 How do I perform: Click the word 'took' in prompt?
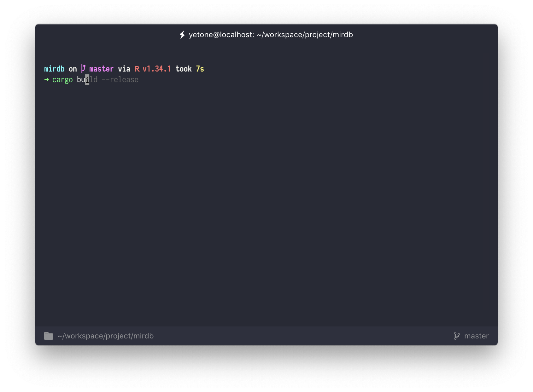pyautogui.click(x=184, y=69)
